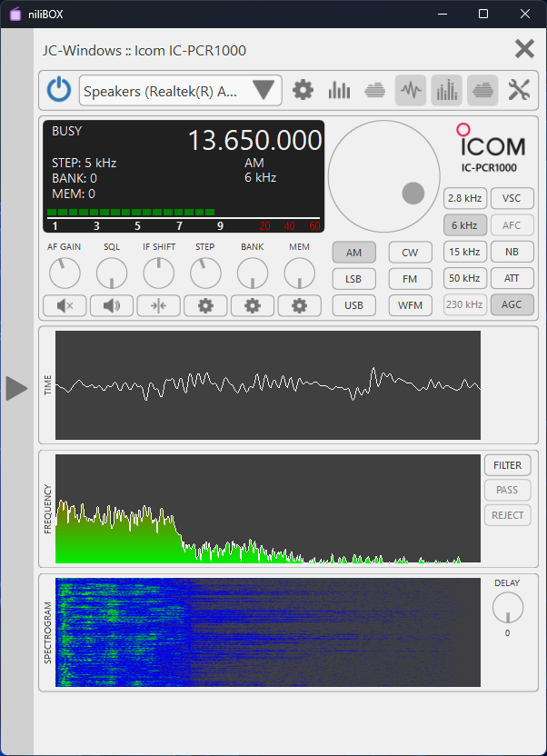Open the STEP settings gear button
The width and height of the screenshot is (547, 756).
coord(205,305)
